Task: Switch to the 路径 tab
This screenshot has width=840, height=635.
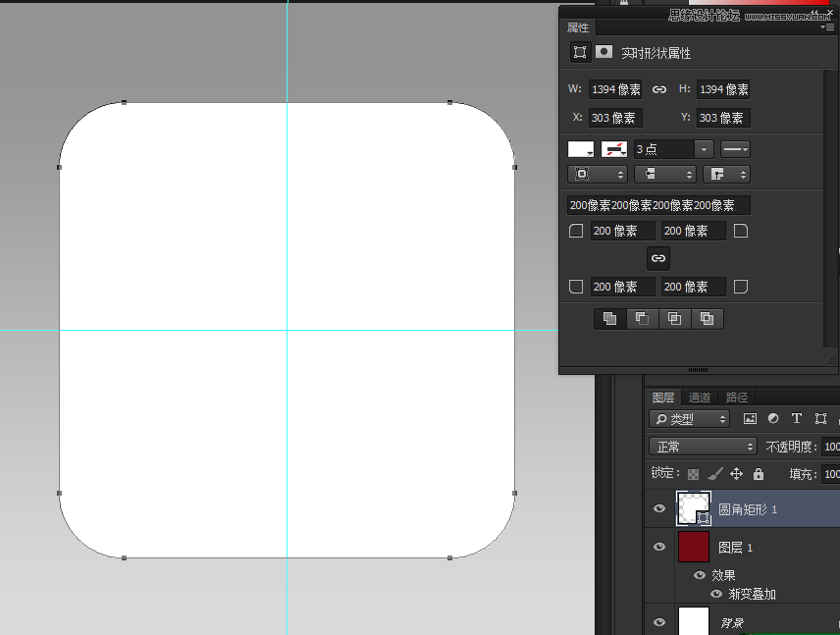Action: click(x=737, y=397)
